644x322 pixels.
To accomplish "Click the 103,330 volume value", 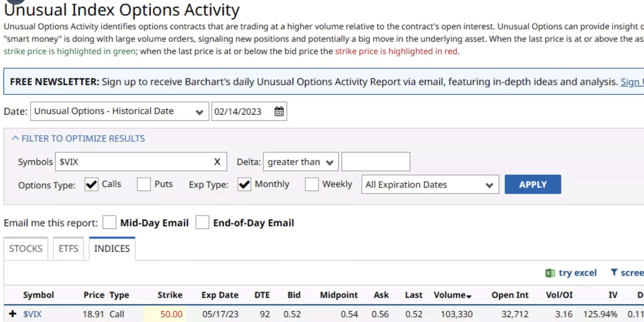I will point(457,314).
